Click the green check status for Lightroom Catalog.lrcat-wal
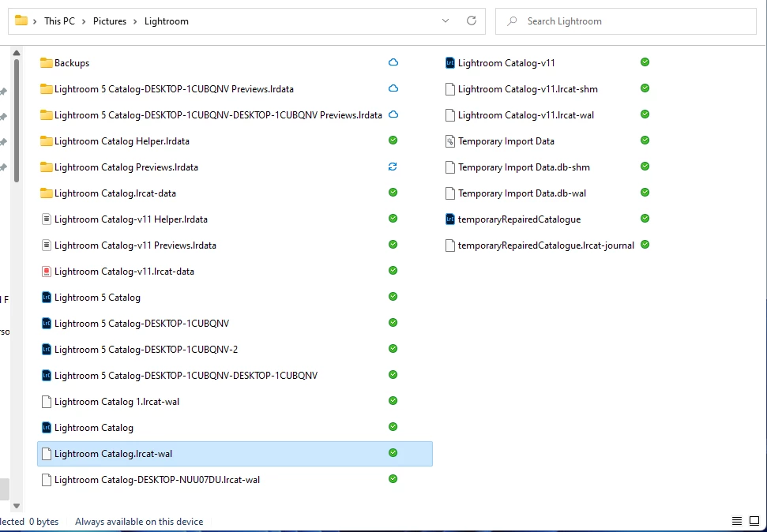Viewport: 767px width, 532px height. 393,453
